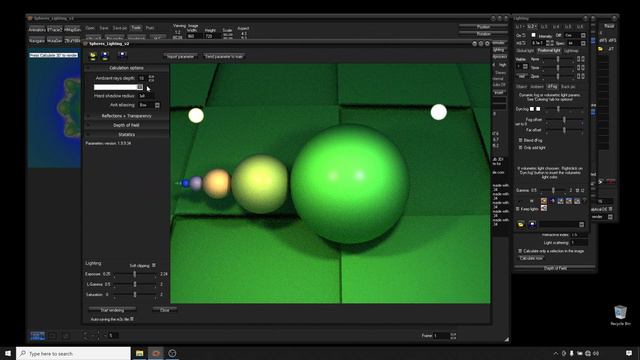Open the Visible dropdown in Lighting window

pyautogui.click(x=523, y=67)
